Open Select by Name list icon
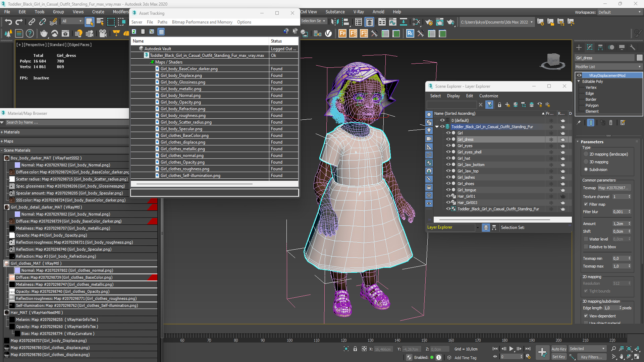This screenshot has height=362, width=644. pyautogui.click(x=100, y=22)
